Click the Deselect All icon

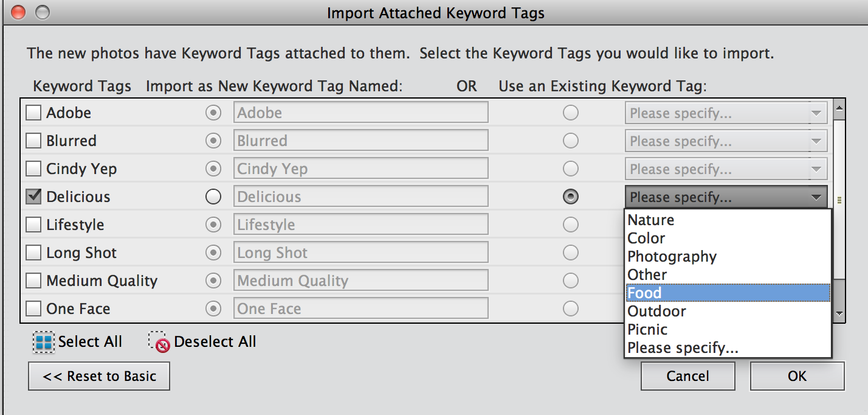pyautogui.click(x=160, y=342)
